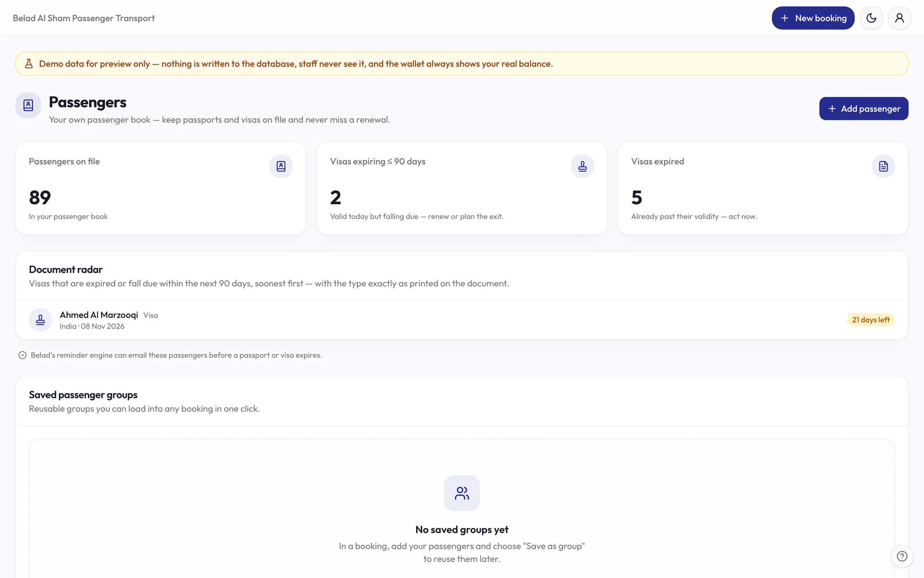Click the flask icon in demo banner
The width and height of the screenshot is (924, 578).
[x=29, y=64]
